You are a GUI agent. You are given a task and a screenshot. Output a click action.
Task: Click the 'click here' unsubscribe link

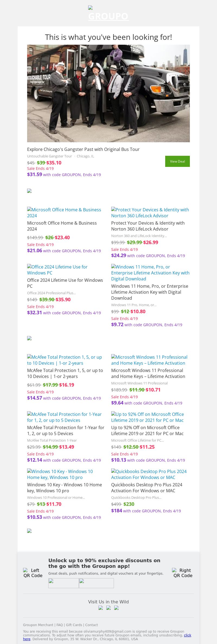click(187, 635)
